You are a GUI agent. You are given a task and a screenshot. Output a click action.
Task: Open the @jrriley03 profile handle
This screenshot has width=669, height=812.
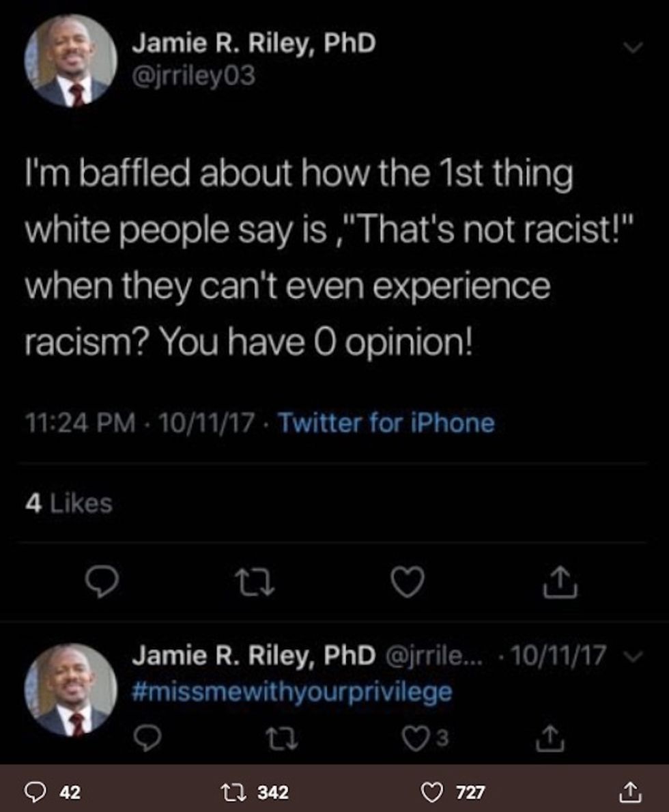tap(193, 75)
